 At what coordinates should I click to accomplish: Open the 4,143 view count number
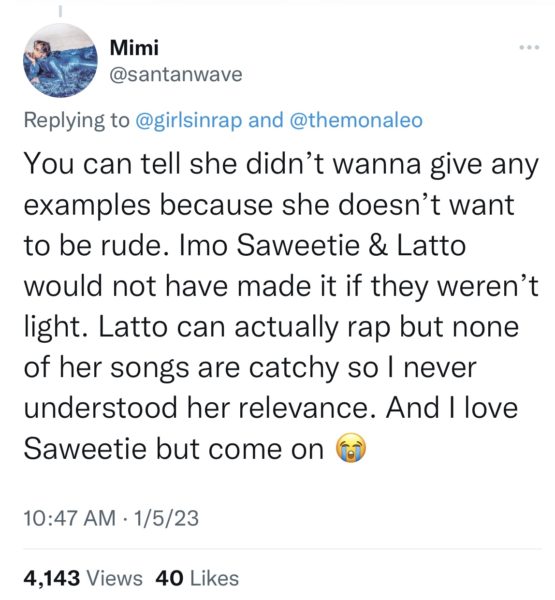pyautogui.click(x=52, y=578)
